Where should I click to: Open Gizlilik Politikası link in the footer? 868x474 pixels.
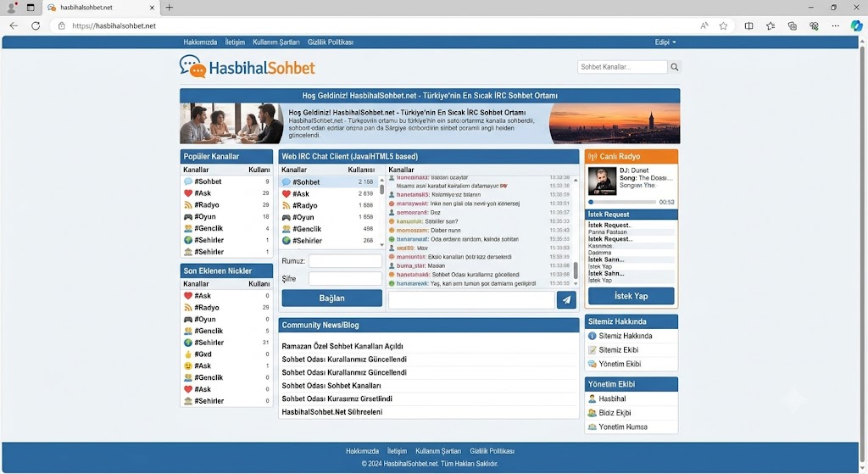492,451
